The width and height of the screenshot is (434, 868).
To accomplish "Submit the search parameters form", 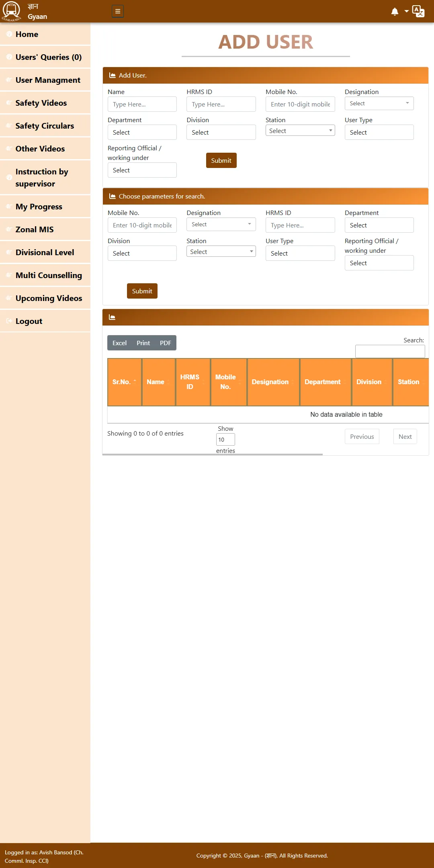I will coord(142,291).
